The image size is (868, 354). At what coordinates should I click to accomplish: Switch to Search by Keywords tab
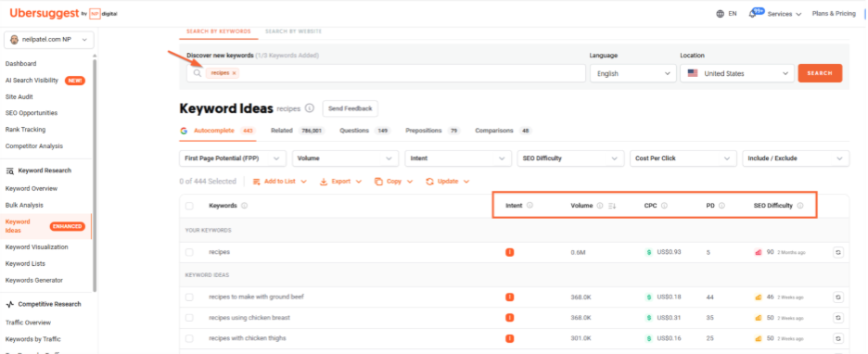tap(219, 32)
